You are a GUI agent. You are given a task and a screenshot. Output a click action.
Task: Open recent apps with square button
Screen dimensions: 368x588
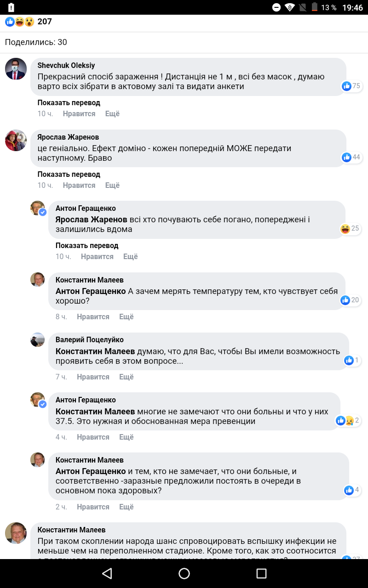click(261, 573)
